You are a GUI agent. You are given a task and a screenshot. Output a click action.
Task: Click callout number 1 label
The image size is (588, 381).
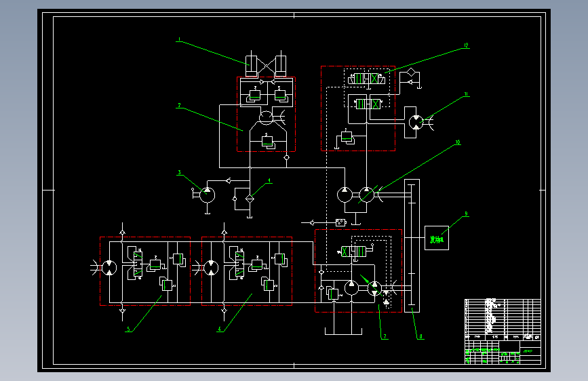point(179,39)
